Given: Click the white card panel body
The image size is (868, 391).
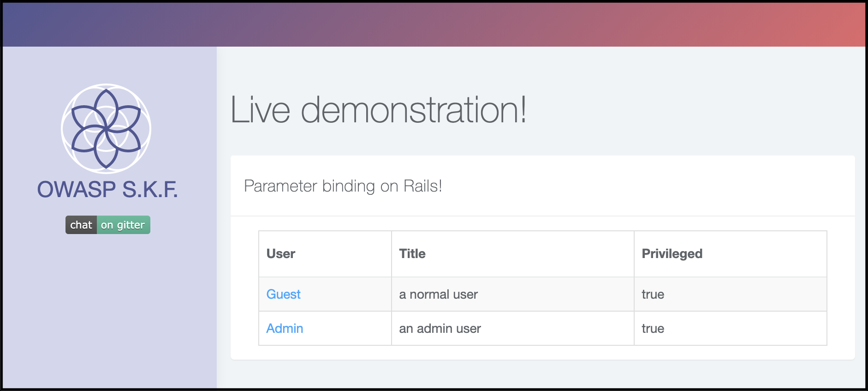Looking at the screenshot, I should tap(543, 288).
